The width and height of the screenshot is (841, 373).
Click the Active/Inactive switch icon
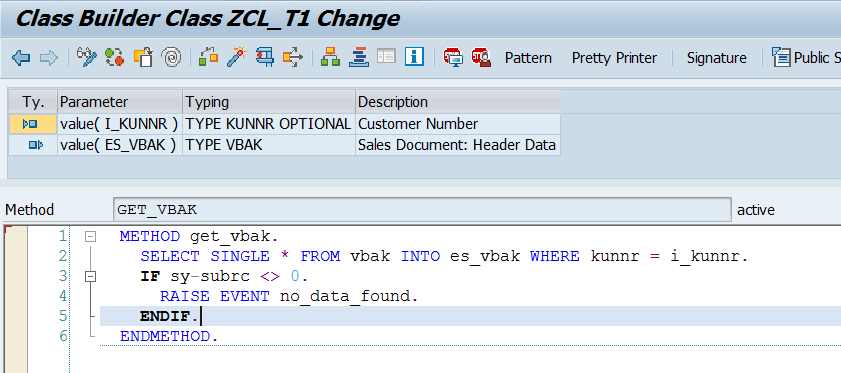(114, 57)
